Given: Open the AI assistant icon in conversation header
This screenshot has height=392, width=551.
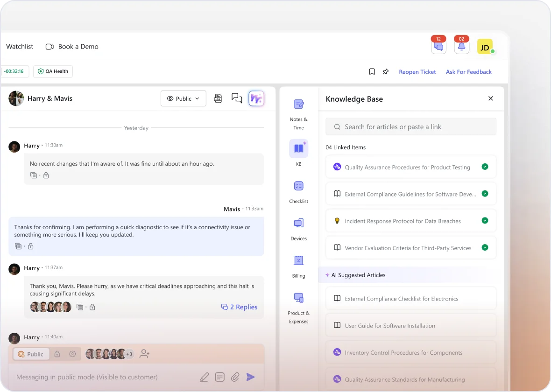Looking at the screenshot, I should (256, 98).
